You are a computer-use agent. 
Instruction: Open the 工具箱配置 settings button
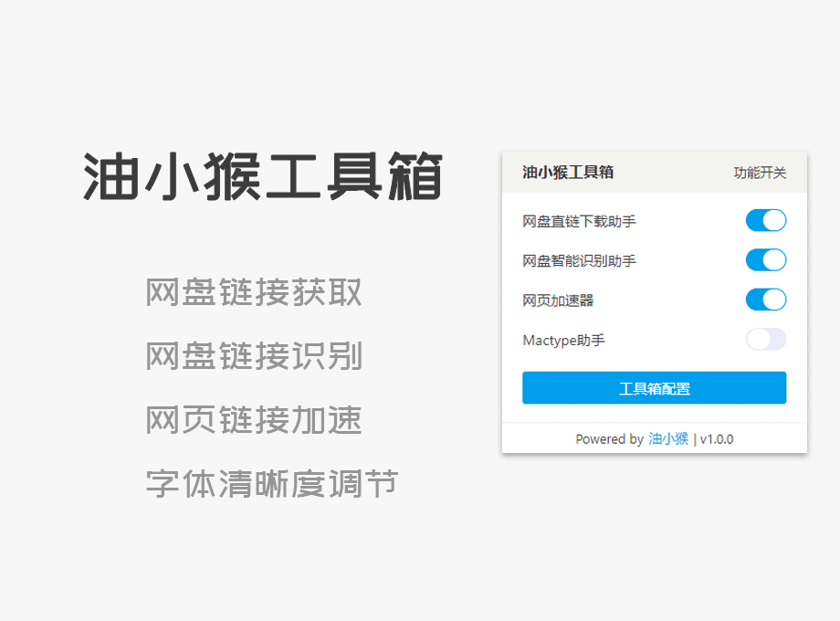pos(654,387)
